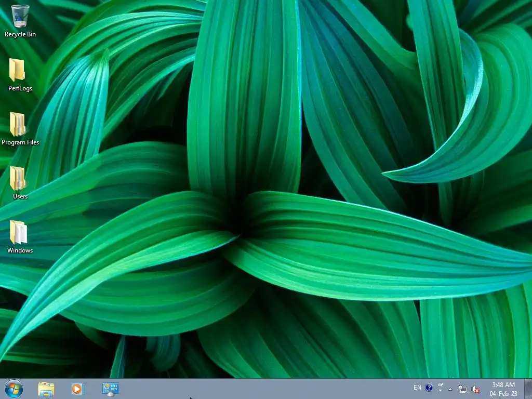The height and width of the screenshot is (399, 532).
Task: Select the Windows folder icon
Action: [18, 232]
